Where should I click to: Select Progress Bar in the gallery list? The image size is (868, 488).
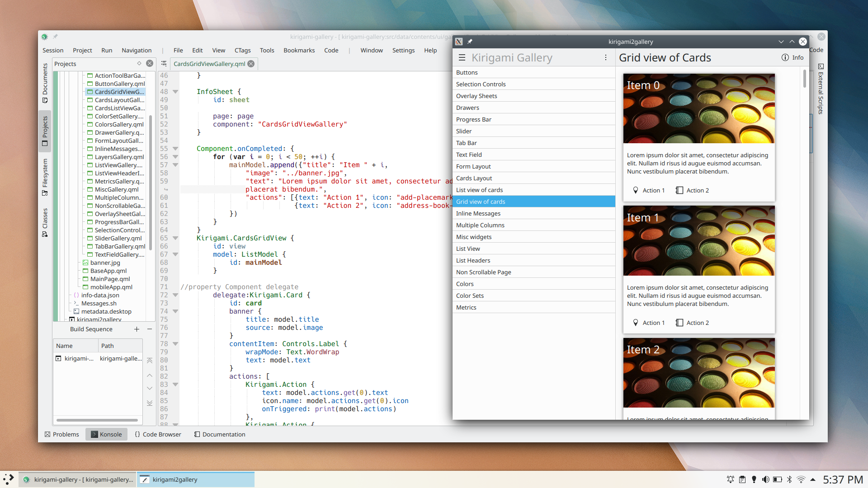[534, 119]
